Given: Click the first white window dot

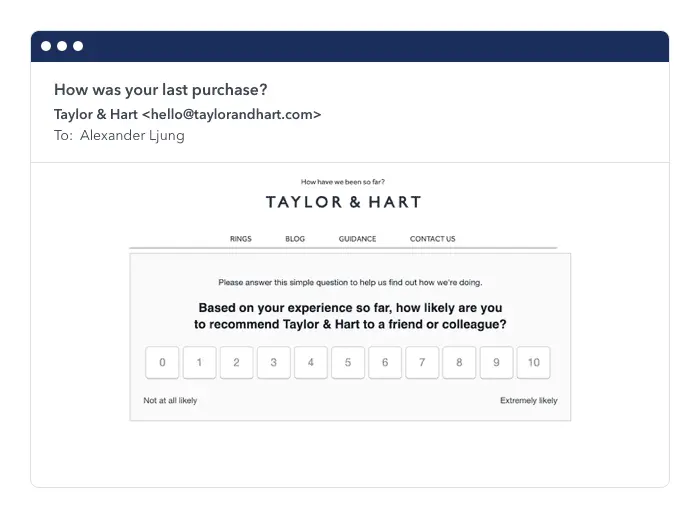Looking at the screenshot, I should (46, 46).
